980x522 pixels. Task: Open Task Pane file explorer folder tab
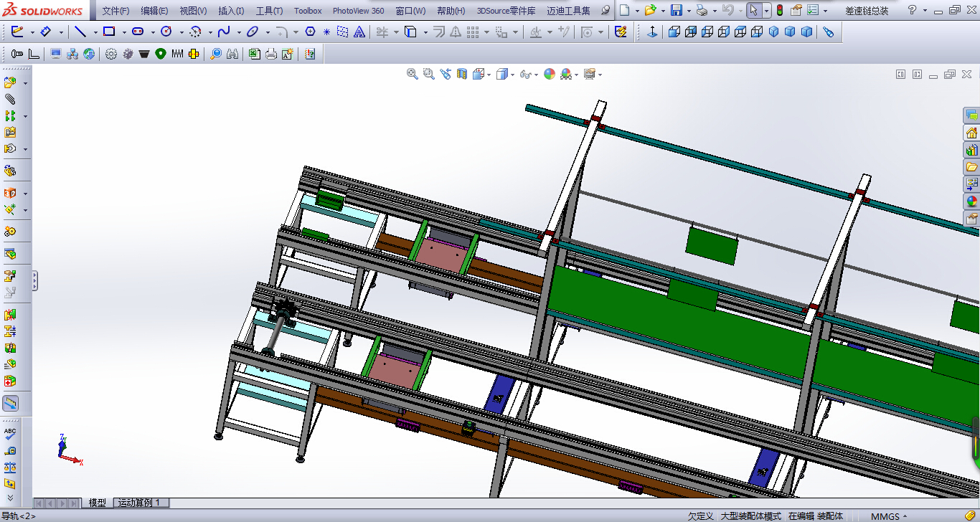point(971,167)
